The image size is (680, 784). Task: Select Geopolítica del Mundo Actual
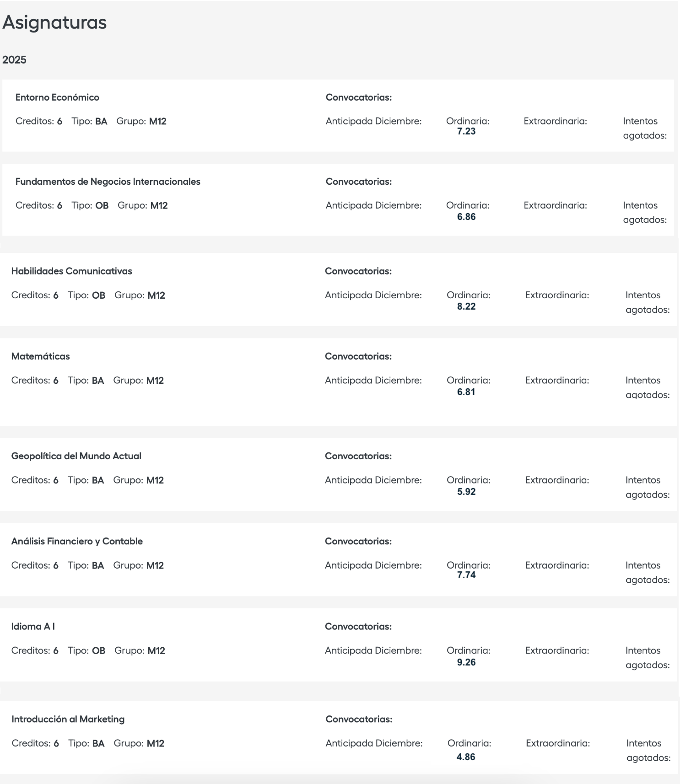(76, 456)
